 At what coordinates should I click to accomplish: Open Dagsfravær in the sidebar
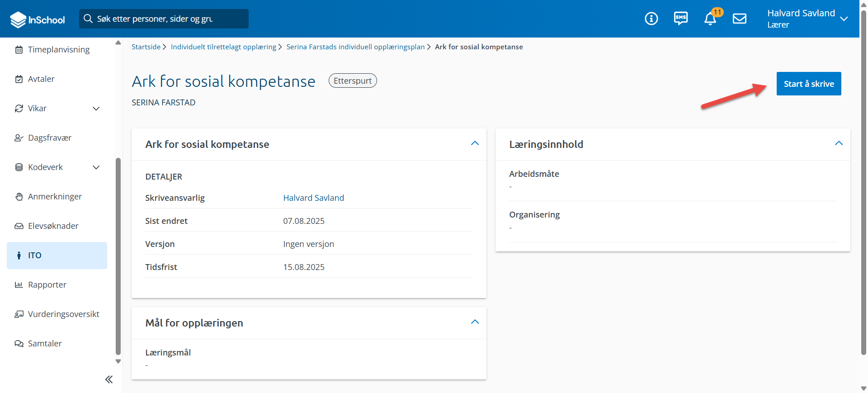57,138
